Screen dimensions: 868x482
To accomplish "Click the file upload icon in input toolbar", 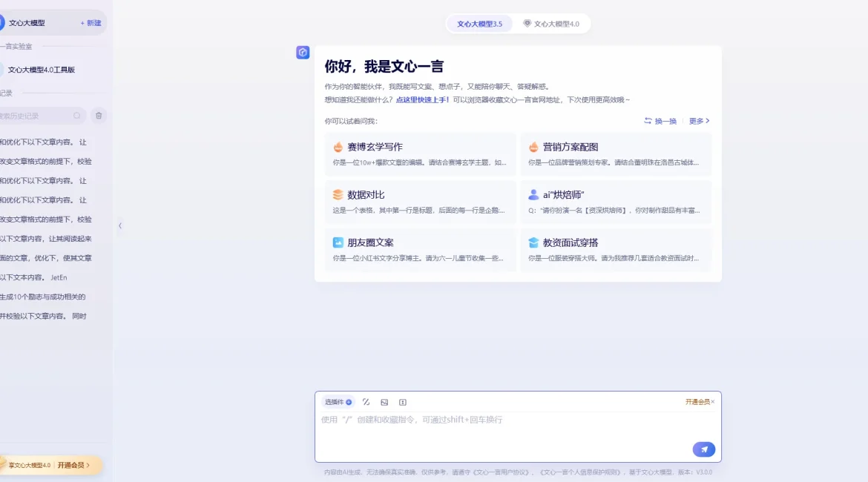I will tap(402, 403).
